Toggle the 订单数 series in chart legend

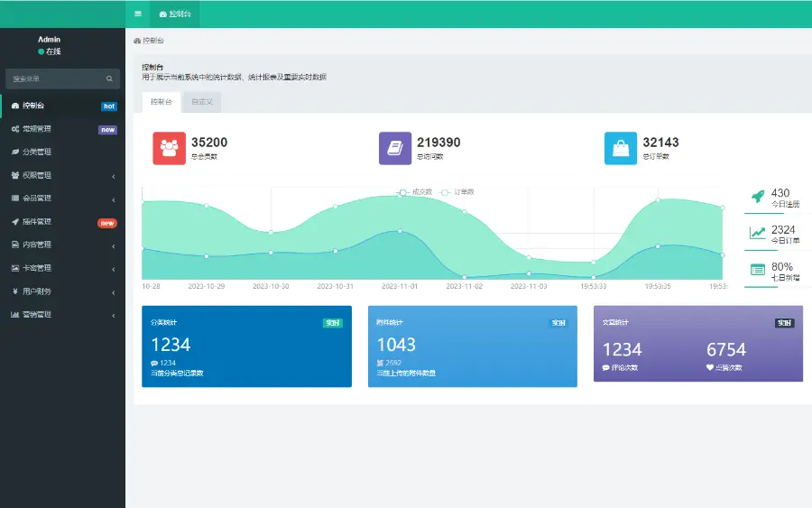click(x=458, y=192)
